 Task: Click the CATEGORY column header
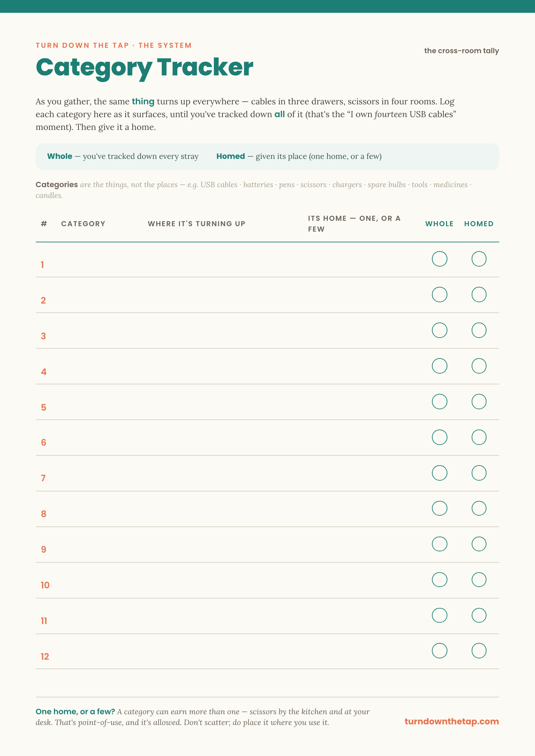pyautogui.click(x=83, y=224)
